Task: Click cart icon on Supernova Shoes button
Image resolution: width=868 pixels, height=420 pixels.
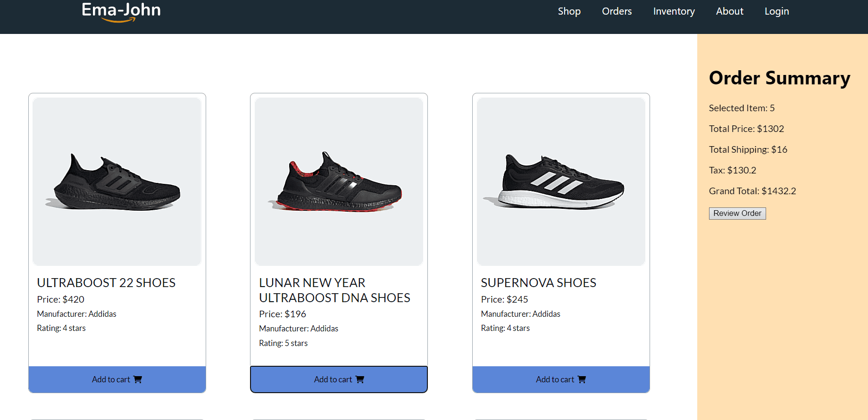Action: tap(582, 379)
